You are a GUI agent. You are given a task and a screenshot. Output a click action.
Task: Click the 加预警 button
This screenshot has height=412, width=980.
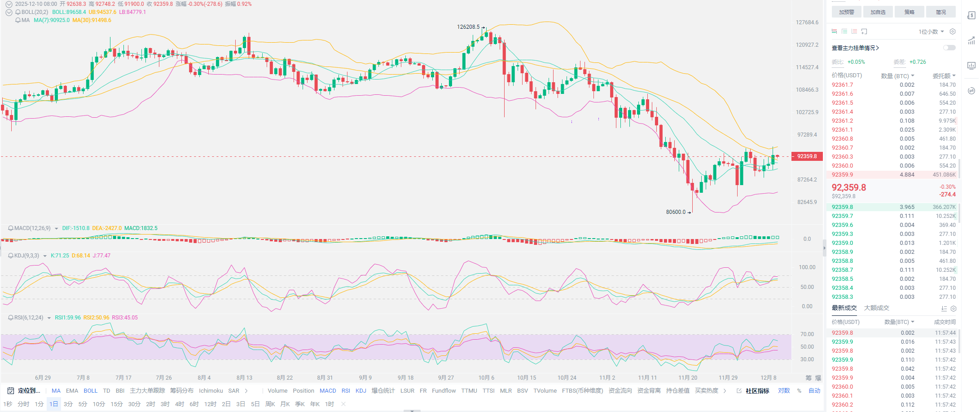pos(846,12)
